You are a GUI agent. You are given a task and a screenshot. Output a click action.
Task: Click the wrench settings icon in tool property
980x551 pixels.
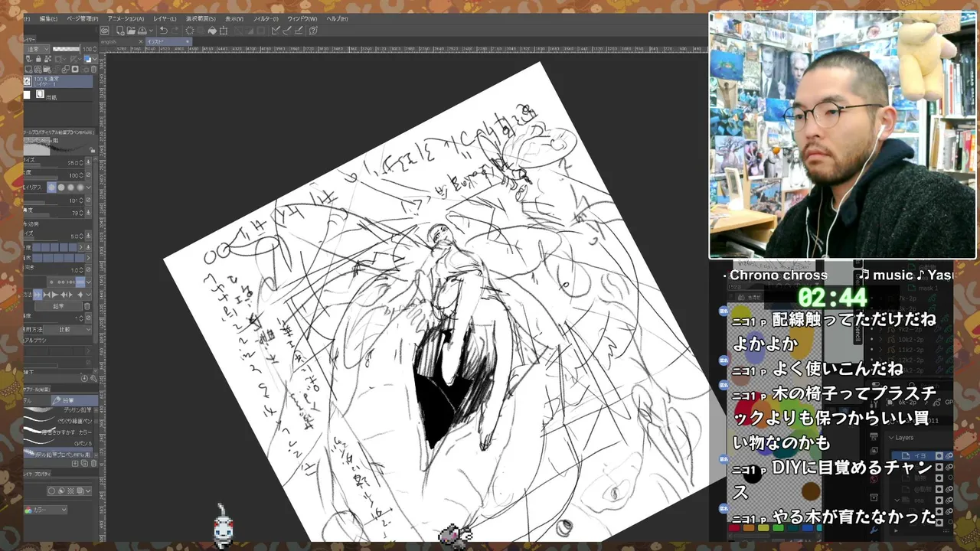[93, 378]
